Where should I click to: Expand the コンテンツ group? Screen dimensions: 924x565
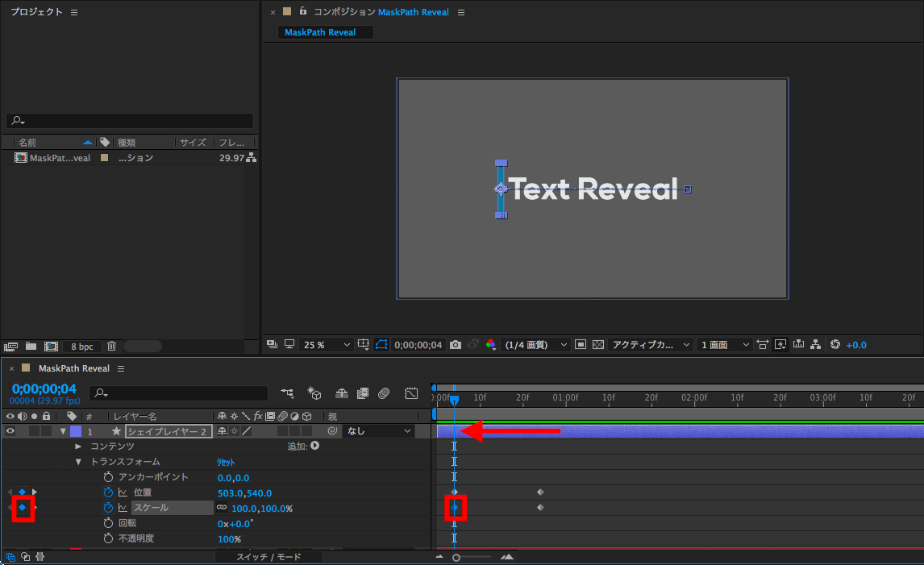(78, 447)
